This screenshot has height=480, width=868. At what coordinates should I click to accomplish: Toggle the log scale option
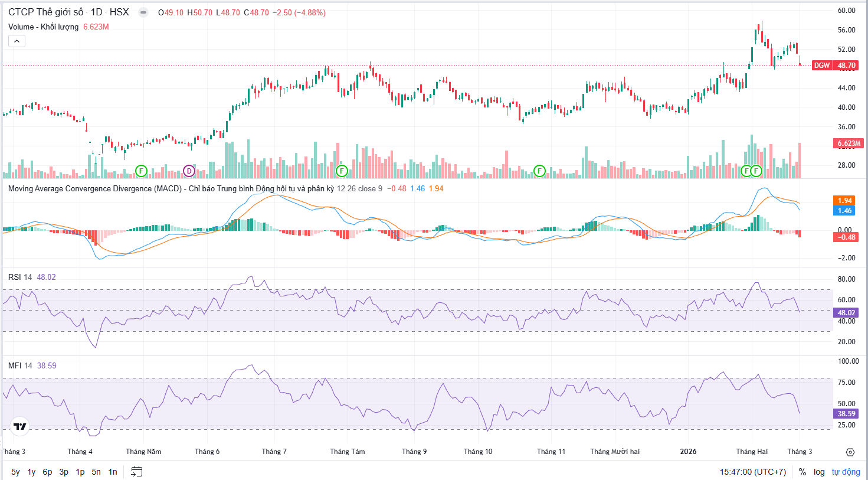[x=819, y=472]
